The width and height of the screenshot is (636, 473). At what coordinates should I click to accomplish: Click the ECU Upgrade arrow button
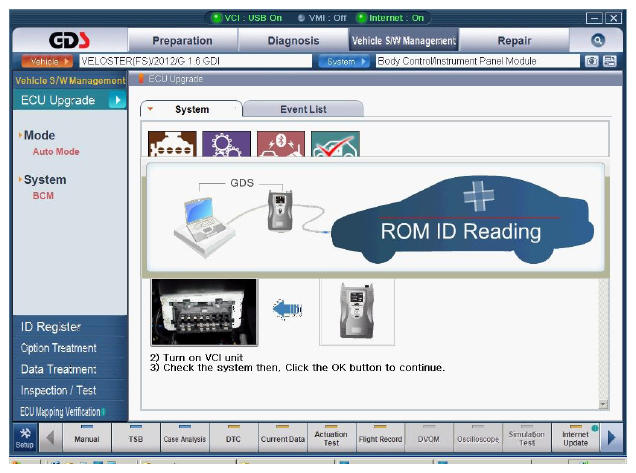pos(117,100)
